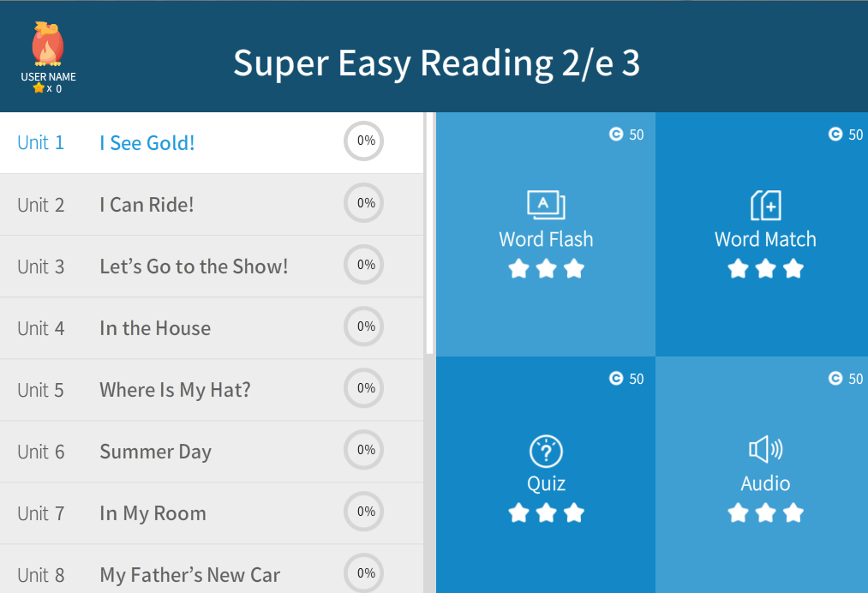Click the stars rating under Word Match
The width and height of the screenshot is (868, 593).
(765, 269)
